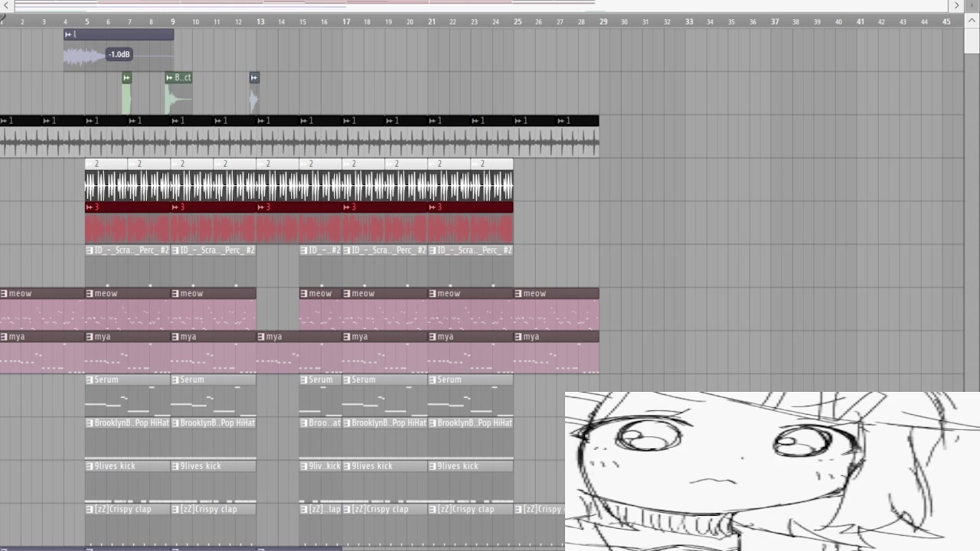Screen dimensions: 980x551
Task: Select the Broo..at pattern clip
Action: coord(321,439)
